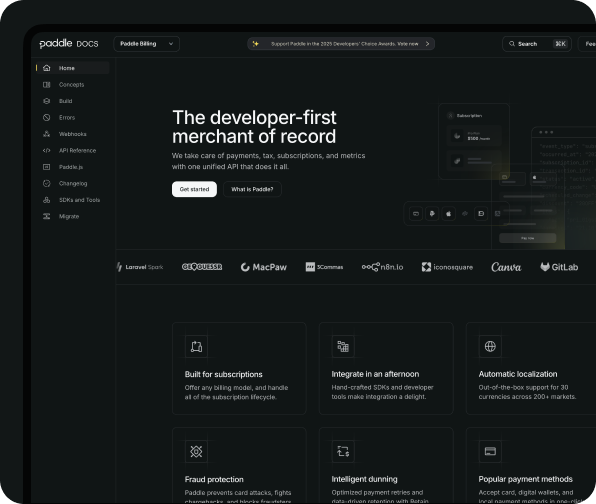Click the Fraud protection heading
This screenshot has height=504, width=596.
[214, 479]
